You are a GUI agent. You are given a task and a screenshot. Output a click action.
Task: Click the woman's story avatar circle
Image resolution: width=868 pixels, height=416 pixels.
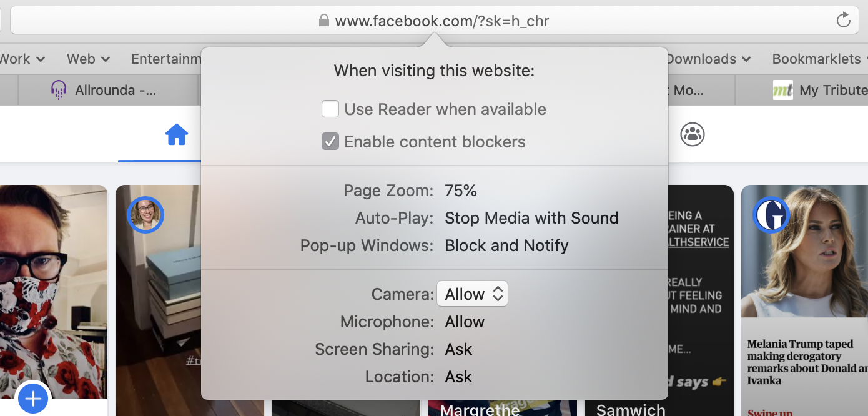pos(145,215)
